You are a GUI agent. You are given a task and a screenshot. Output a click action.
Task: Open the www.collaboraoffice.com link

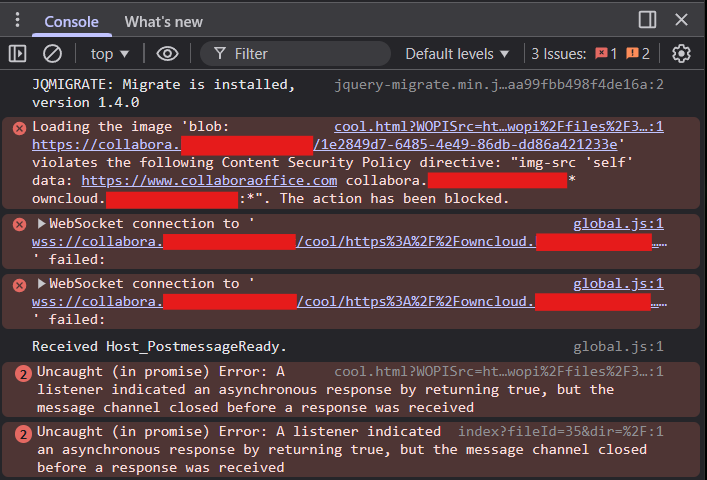point(209,180)
